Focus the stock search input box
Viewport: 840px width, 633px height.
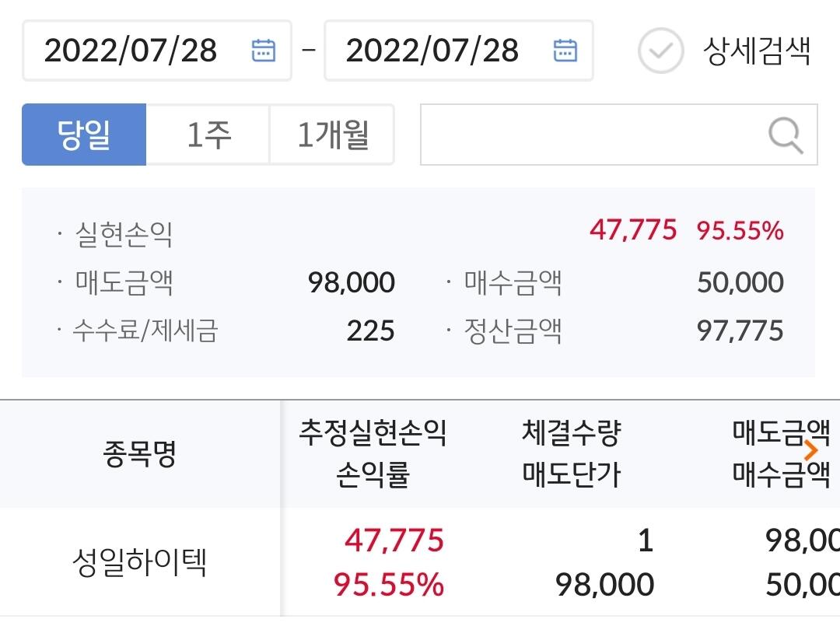point(591,135)
